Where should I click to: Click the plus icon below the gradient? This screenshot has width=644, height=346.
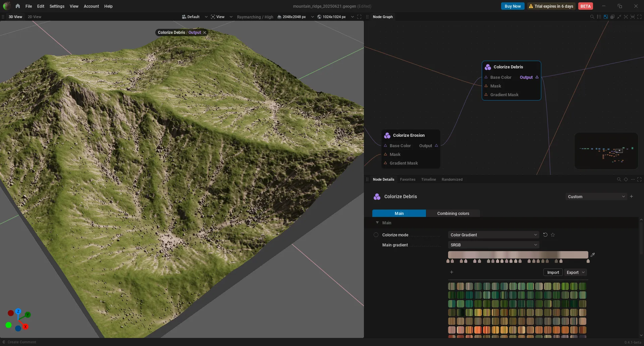[451, 272]
